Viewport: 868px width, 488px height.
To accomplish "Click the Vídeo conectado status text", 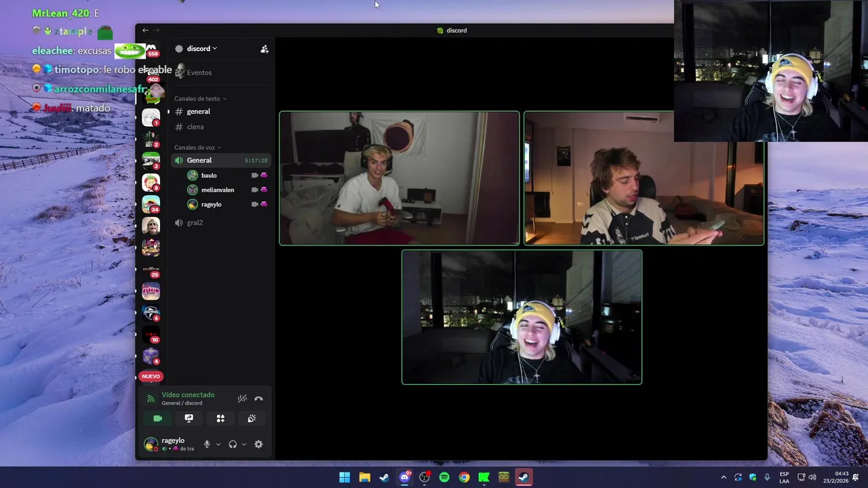I will [188, 395].
